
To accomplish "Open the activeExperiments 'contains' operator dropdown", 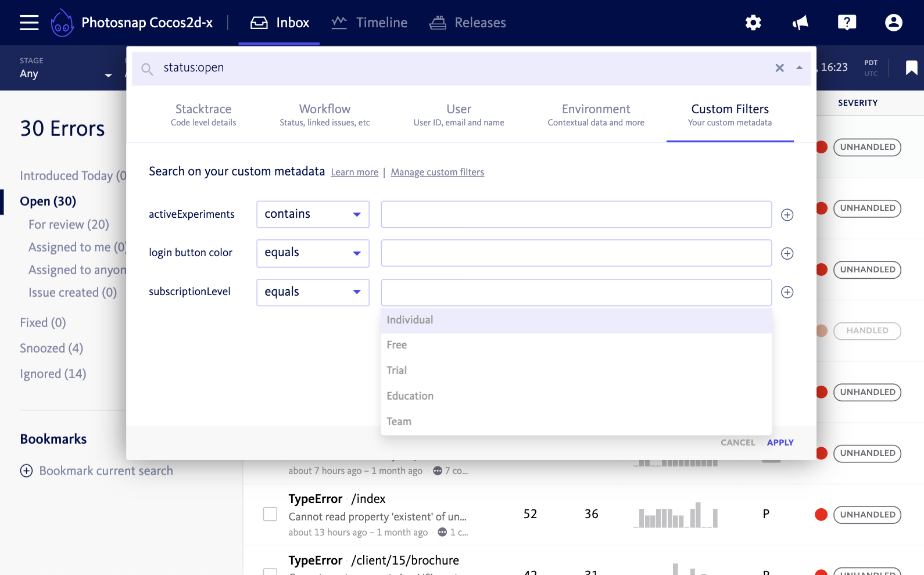I will (313, 214).
